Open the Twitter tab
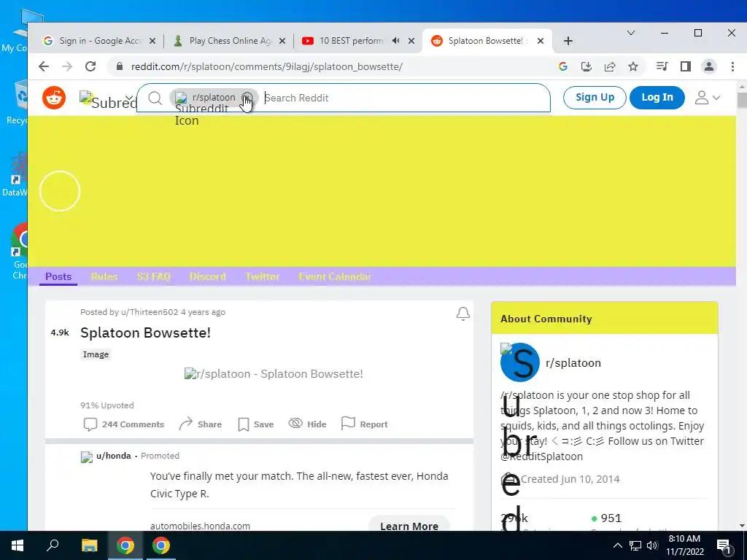The image size is (747, 560). (x=262, y=276)
